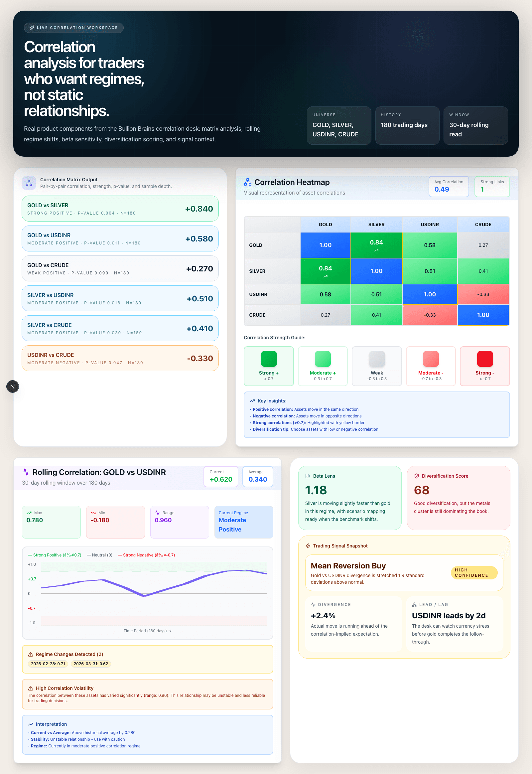Click the HIGH CONFIDENCE badge
Viewport: 532px width, 774px height.
[x=474, y=572]
